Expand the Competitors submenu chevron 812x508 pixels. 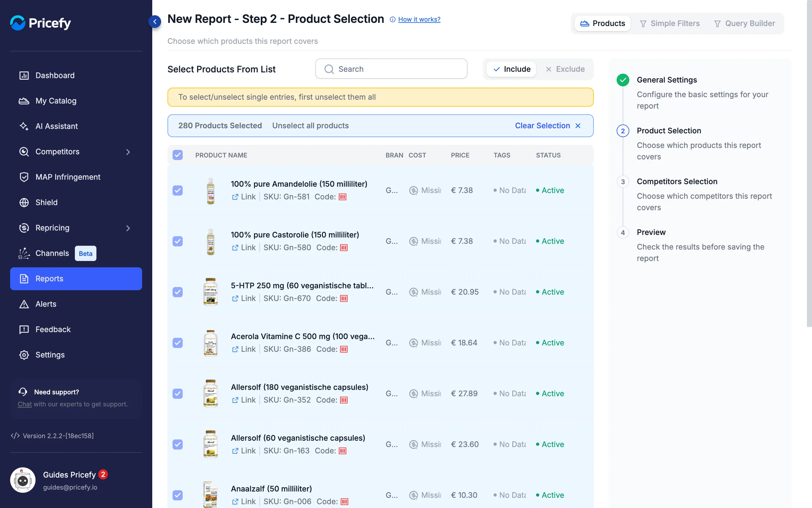128,152
